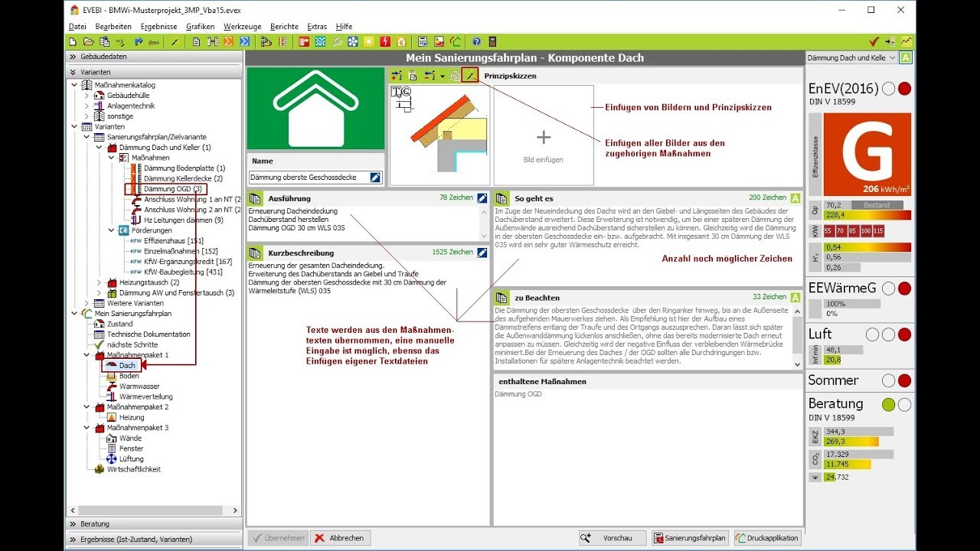980x551 pixels.
Task: Click the Bild einfügen placeholder
Action: (x=544, y=135)
